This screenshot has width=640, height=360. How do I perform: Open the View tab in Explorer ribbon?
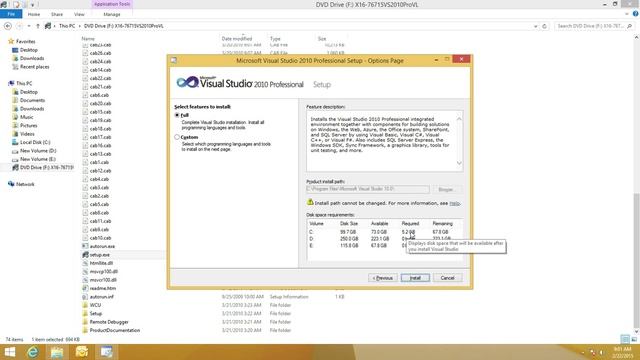[79, 14]
